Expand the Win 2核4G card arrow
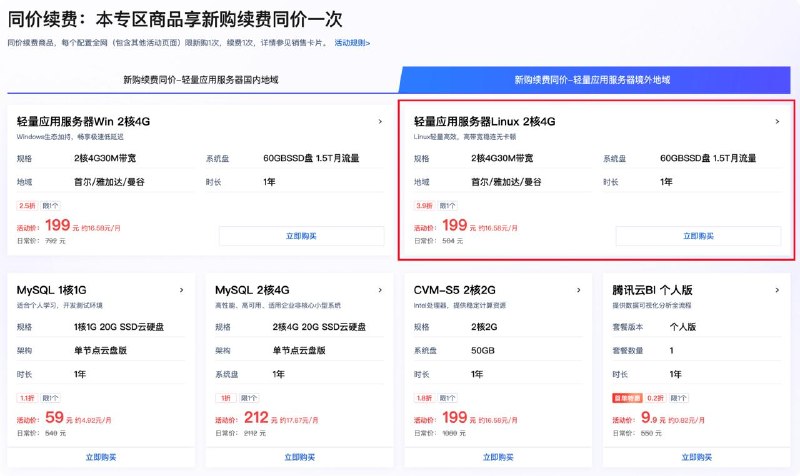Viewport: 800px width, 476px height. (380, 121)
